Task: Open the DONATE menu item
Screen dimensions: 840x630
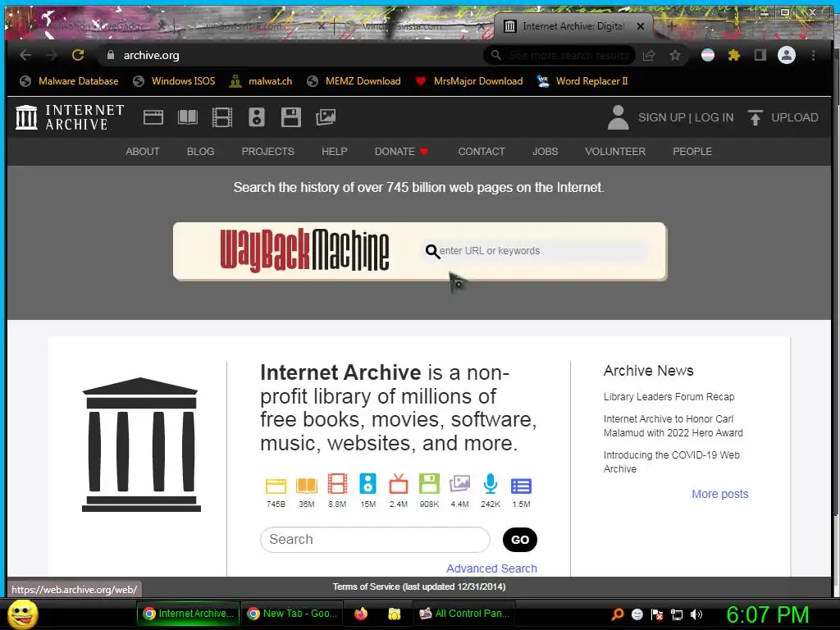Action: click(402, 152)
